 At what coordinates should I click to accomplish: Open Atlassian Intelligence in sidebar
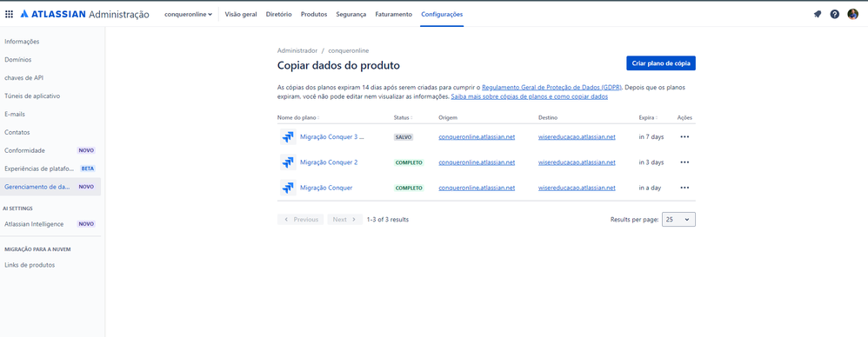pyautogui.click(x=50, y=224)
